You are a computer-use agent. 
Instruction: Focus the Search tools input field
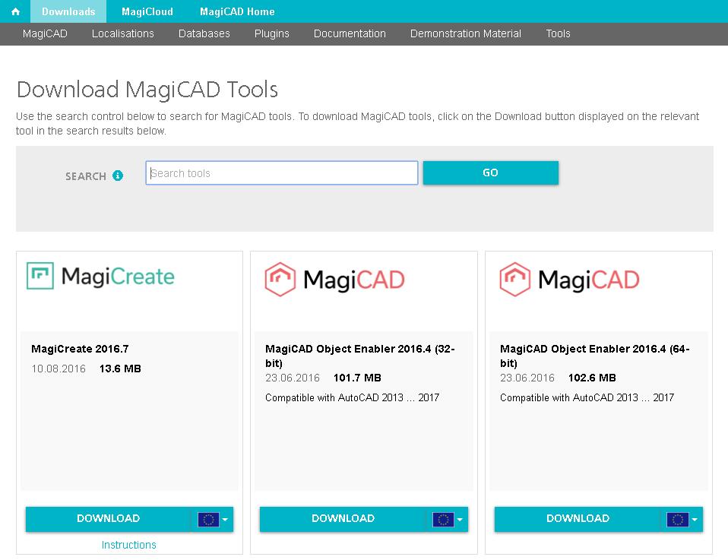click(x=282, y=172)
